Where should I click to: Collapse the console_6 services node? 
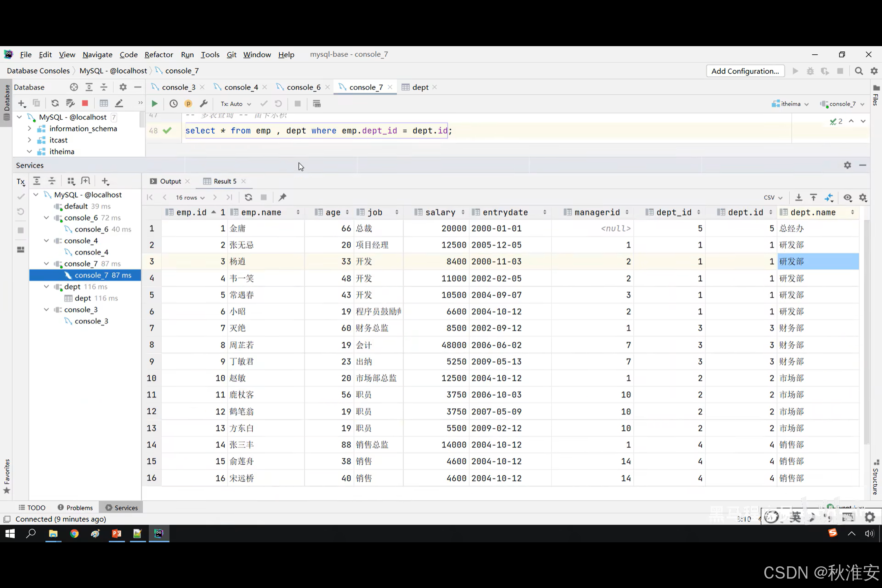pos(47,218)
